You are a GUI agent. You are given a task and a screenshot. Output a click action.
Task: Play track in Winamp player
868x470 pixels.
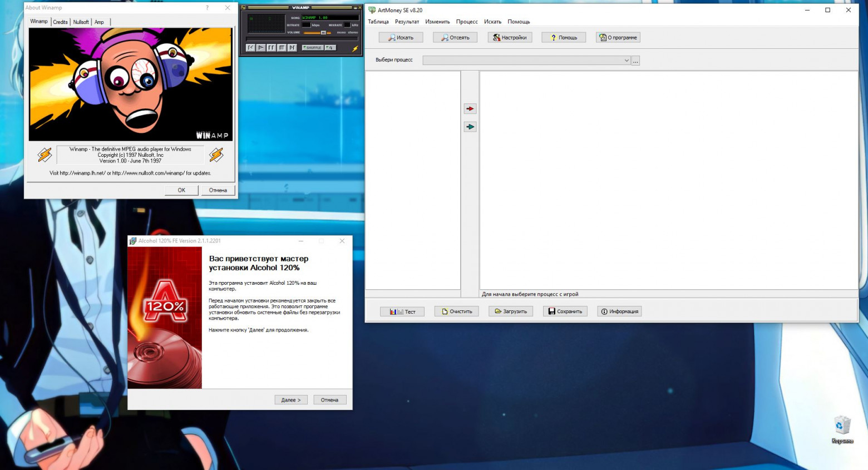[261, 48]
